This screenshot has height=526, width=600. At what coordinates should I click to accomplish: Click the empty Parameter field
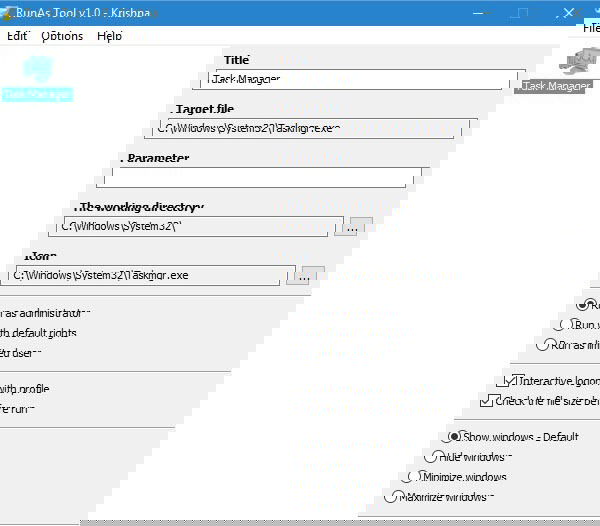pos(263,177)
